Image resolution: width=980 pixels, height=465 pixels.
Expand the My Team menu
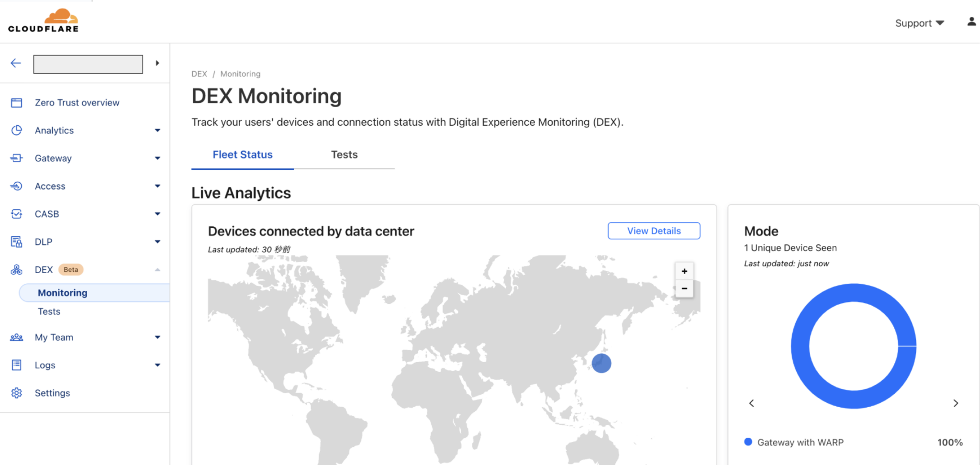click(157, 337)
